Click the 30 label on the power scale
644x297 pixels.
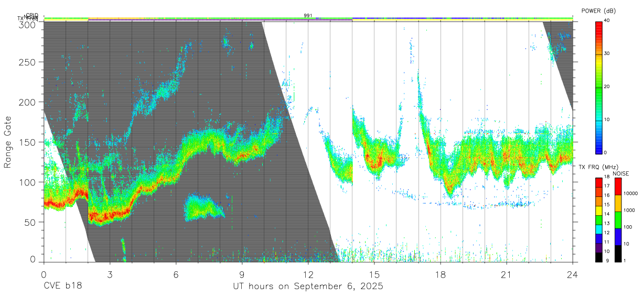point(607,54)
